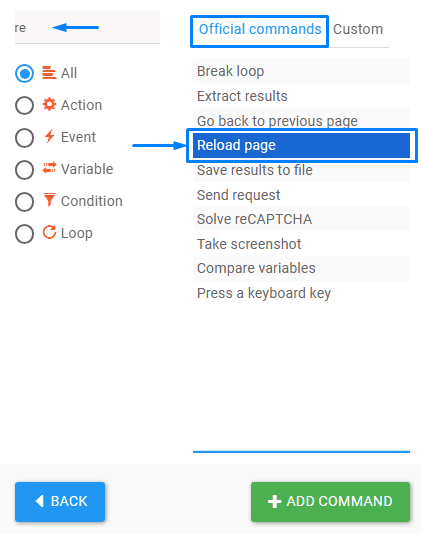Click the Loop circular arrow icon
This screenshot has width=421, height=534.
point(49,232)
